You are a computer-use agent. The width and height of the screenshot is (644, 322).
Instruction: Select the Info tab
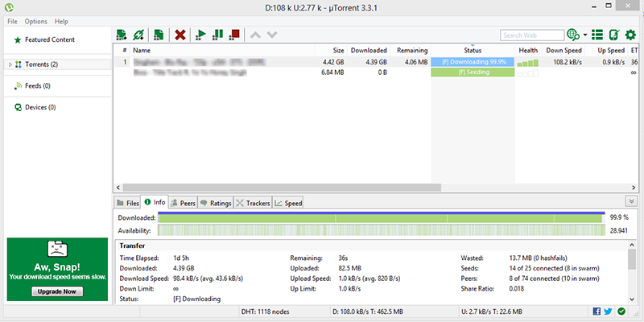tap(155, 202)
